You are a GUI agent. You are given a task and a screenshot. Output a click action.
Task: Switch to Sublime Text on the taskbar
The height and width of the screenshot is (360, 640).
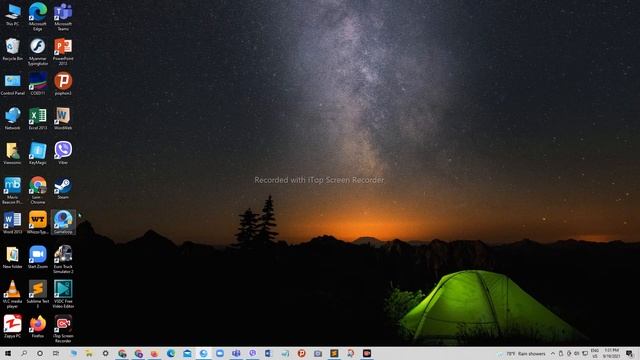click(x=334, y=353)
